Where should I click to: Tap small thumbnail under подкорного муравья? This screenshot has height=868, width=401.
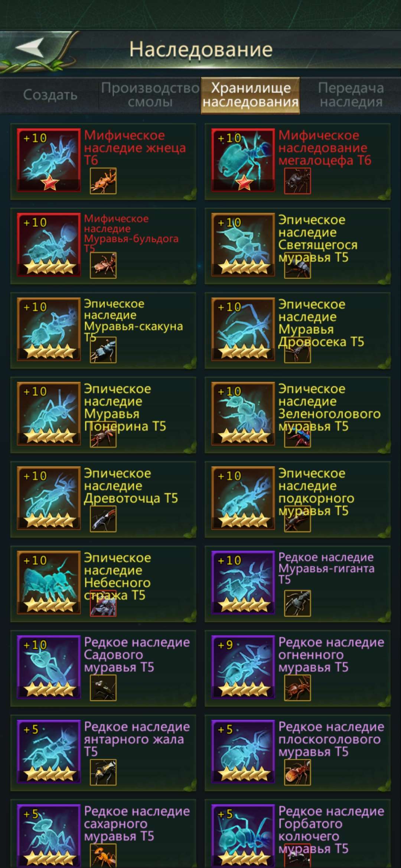tap(297, 519)
